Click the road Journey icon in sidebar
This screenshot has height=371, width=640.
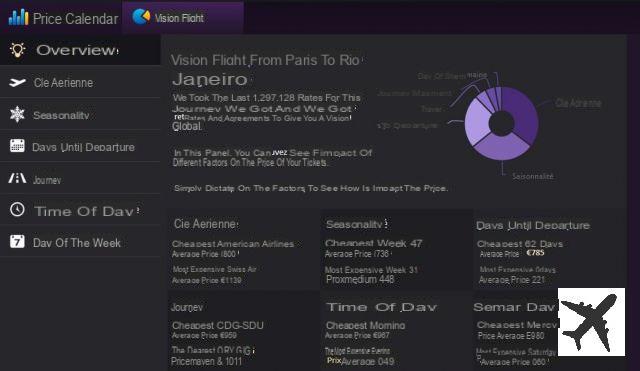tap(17, 178)
